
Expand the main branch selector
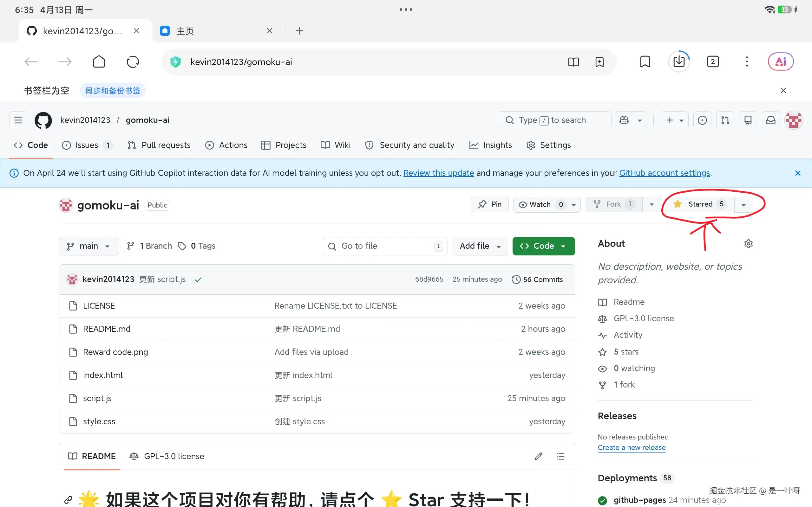tap(88, 246)
